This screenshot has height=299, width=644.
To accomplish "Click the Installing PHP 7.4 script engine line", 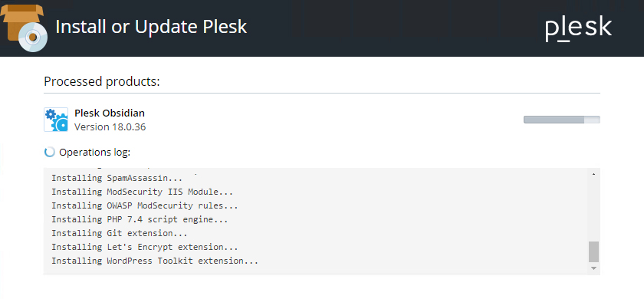I will [140, 219].
